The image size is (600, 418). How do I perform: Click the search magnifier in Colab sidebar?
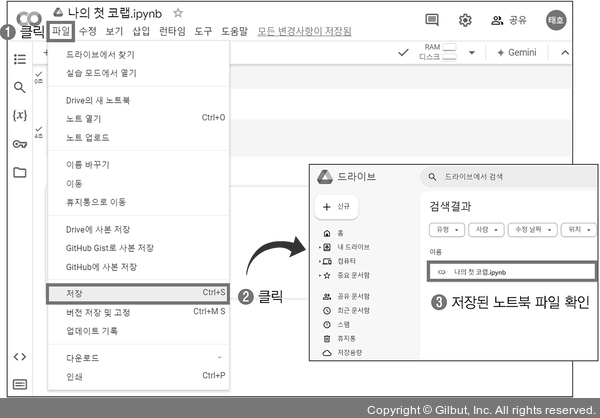coord(19,88)
